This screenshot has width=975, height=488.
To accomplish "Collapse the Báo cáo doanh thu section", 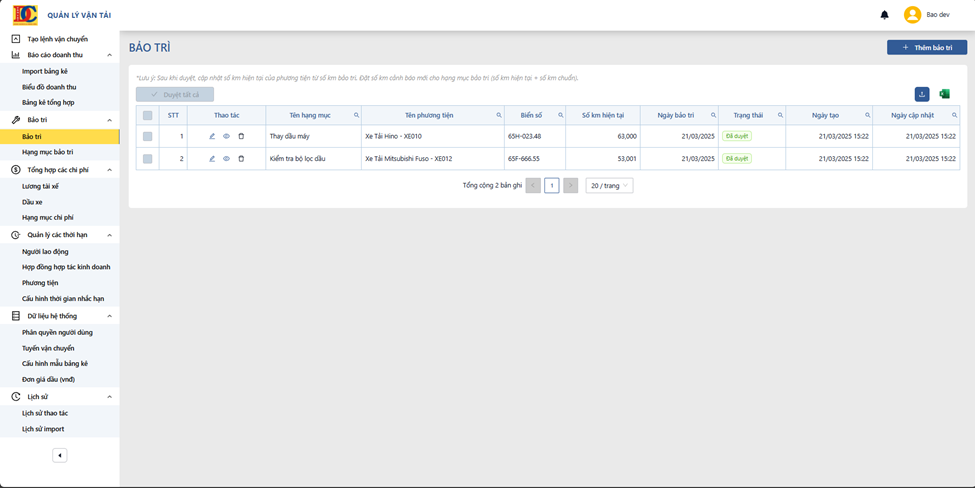I will pyautogui.click(x=109, y=55).
